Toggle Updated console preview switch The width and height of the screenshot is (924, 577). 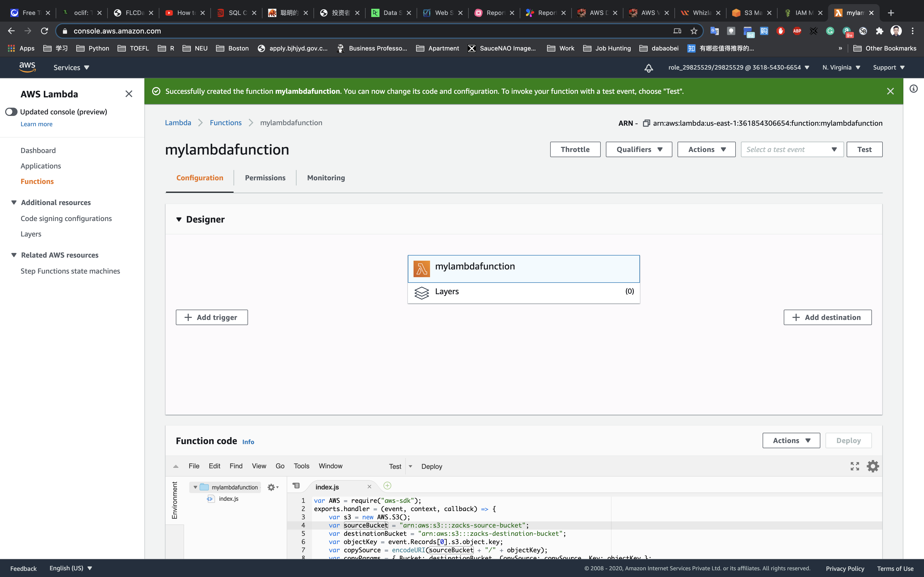[x=11, y=112]
